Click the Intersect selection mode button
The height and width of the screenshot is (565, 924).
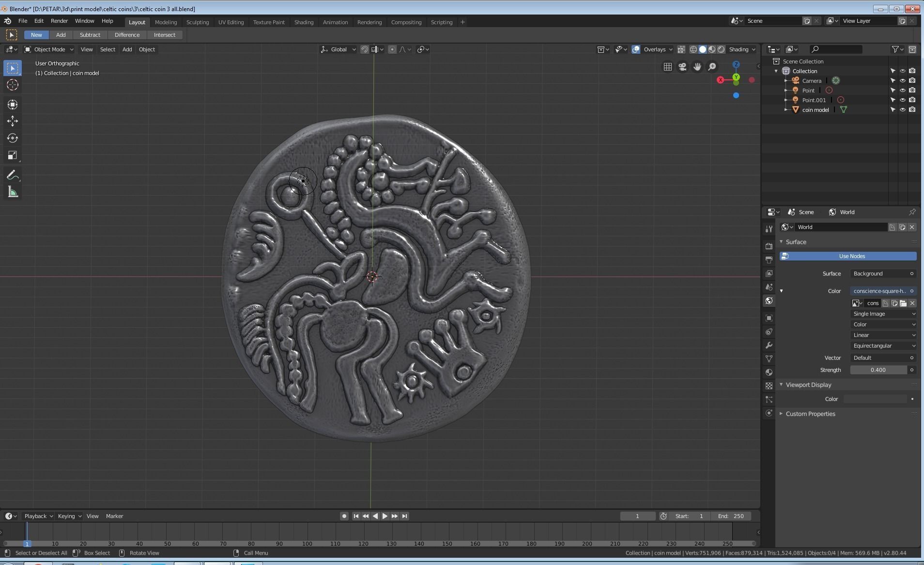165,35
